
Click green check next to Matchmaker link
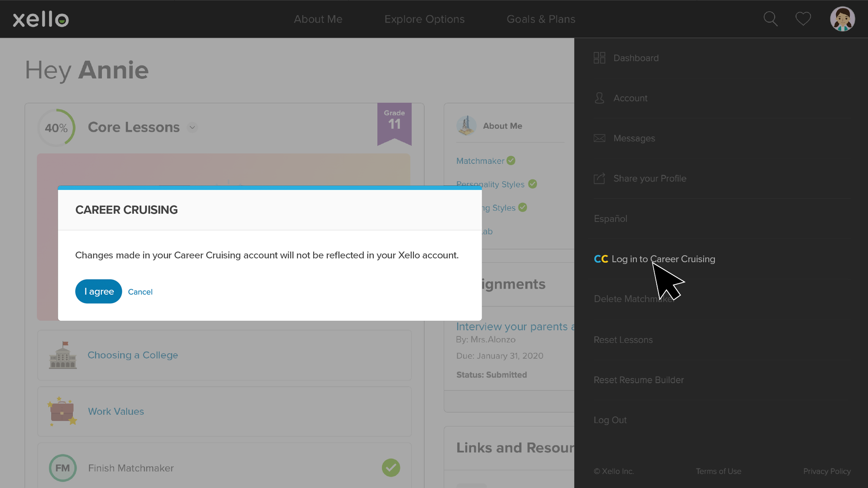(511, 160)
